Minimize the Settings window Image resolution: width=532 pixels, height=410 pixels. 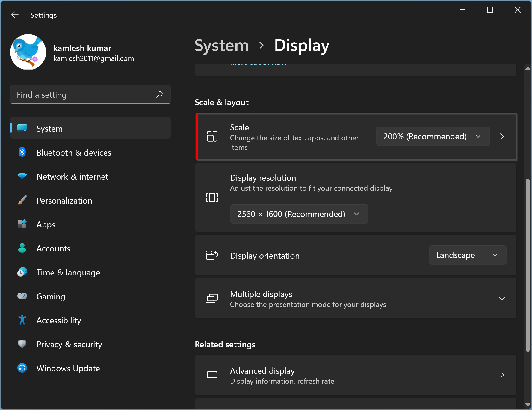463,10
